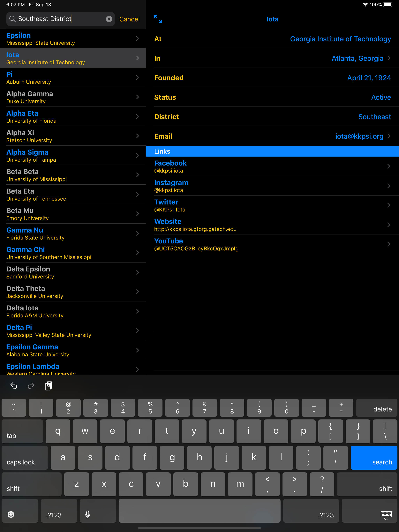Tap the Southeast district value
Image resolution: width=399 pixels, height=532 pixels.
(374, 117)
